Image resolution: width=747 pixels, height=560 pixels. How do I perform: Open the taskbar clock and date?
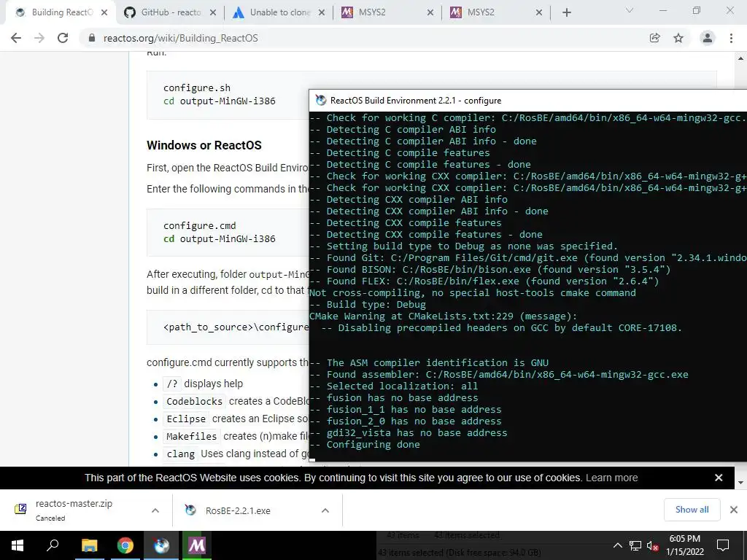[x=685, y=545]
